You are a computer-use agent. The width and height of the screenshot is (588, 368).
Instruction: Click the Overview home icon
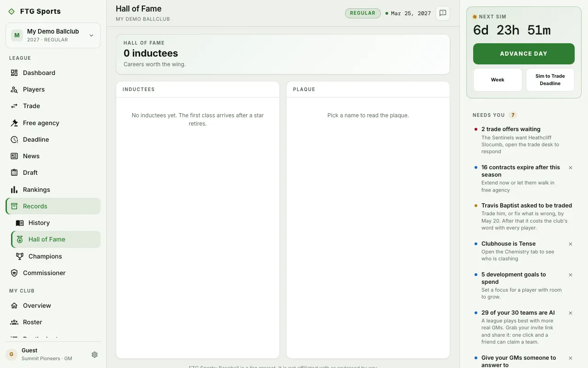click(14, 305)
